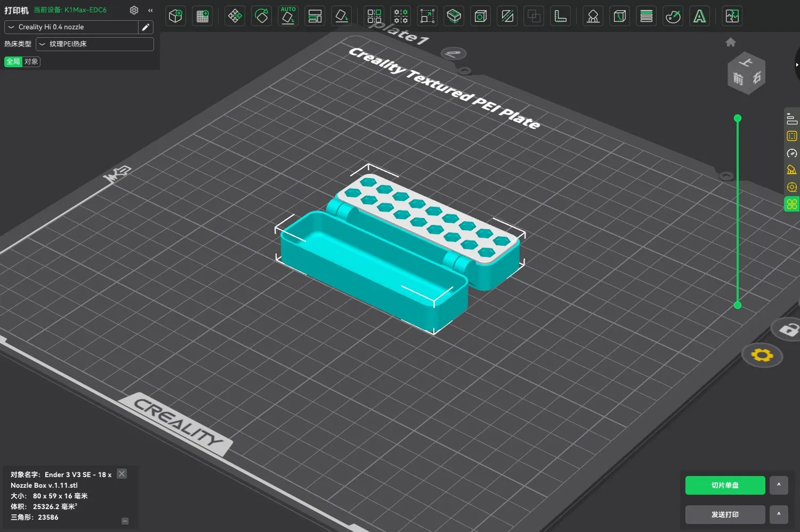Switch to 全局 global settings
Image resolution: width=800 pixels, height=532 pixels.
(x=13, y=62)
